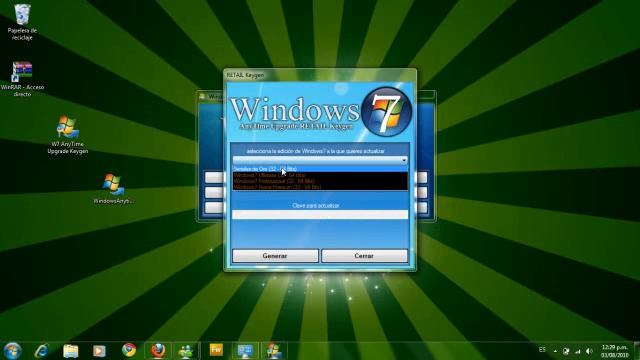Open the volume speaker tray icon
The height and width of the screenshot is (360, 640).
589,351
